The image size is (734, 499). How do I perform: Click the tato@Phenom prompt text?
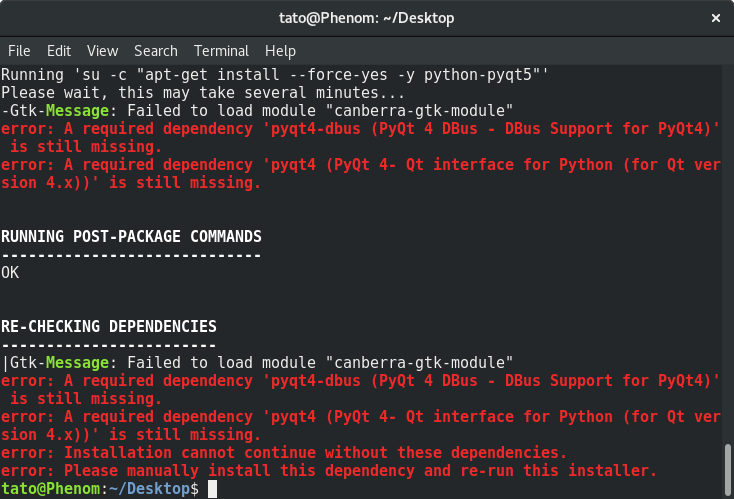click(x=51, y=489)
